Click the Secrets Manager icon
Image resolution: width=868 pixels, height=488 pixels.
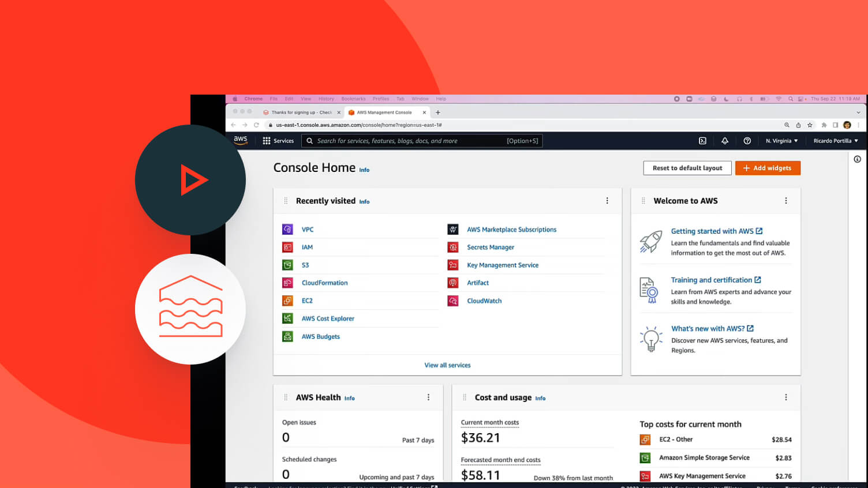coord(453,247)
